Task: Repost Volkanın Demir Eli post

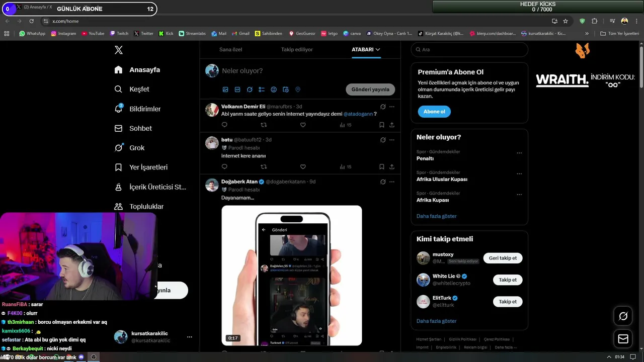Action: click(264, 125)
